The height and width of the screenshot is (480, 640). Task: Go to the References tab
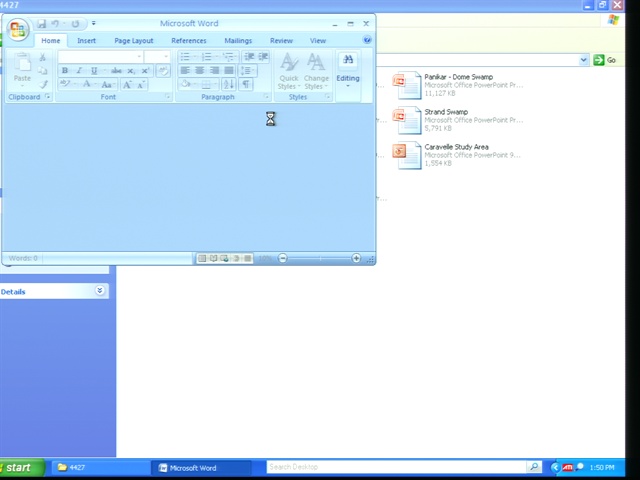[x=189, y=41]
